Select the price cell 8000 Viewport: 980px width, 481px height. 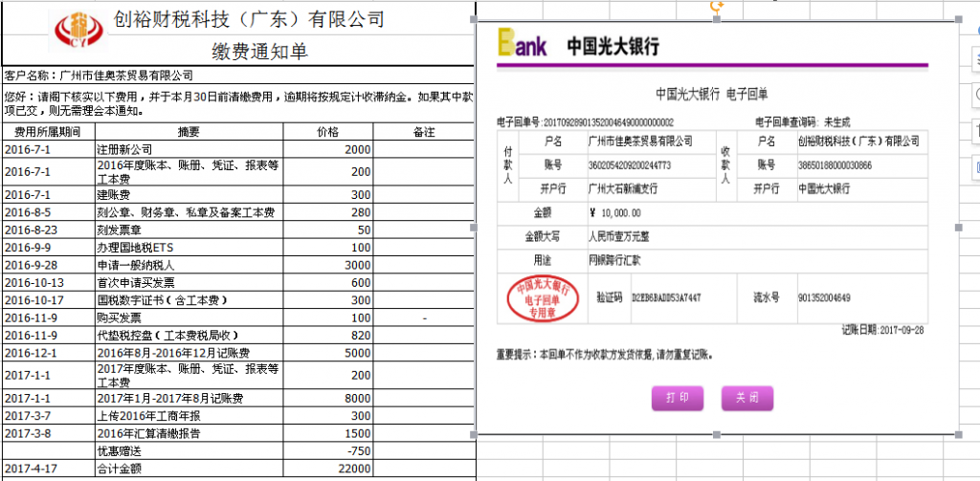pos(328,398)
